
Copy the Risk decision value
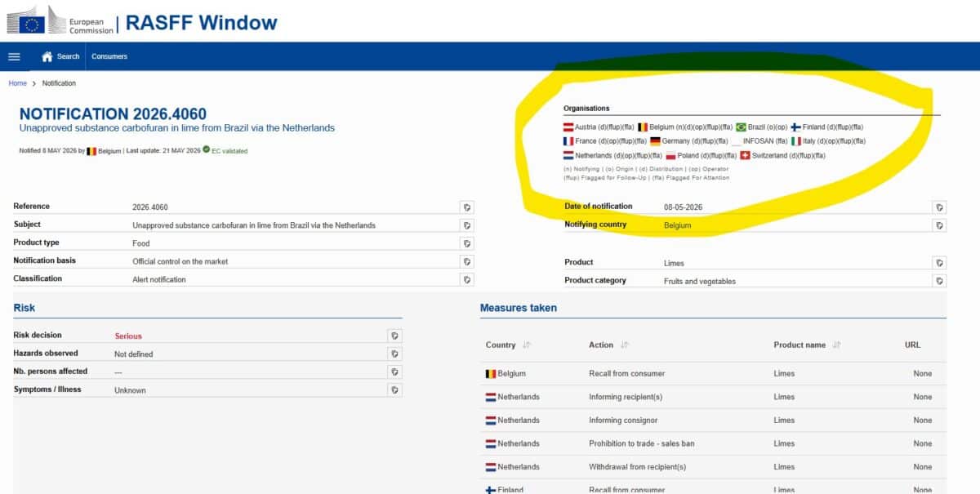coord(394,336)
